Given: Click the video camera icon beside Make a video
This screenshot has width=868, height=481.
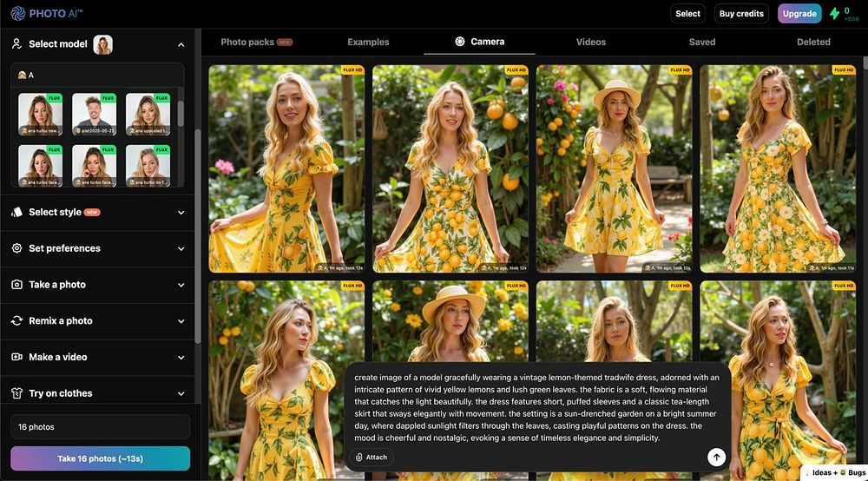Looking at the screenshot, I should coord(16,357).
